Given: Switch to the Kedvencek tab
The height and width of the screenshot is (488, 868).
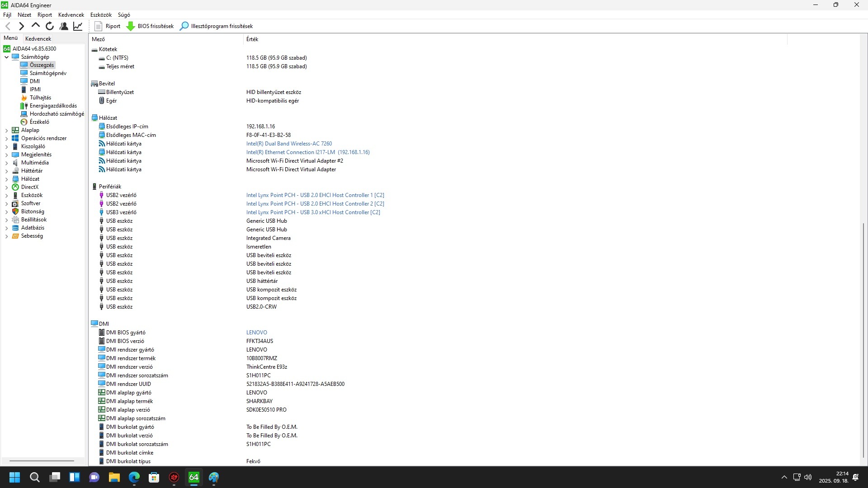Looking at the screenshot, I should (x=38, y=39).
